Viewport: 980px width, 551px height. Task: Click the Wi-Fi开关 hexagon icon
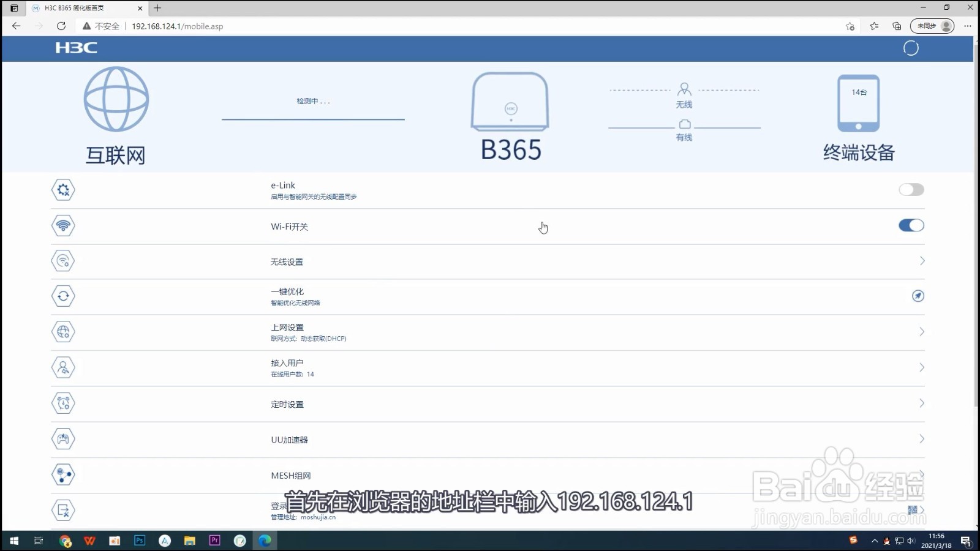(63, 225)
